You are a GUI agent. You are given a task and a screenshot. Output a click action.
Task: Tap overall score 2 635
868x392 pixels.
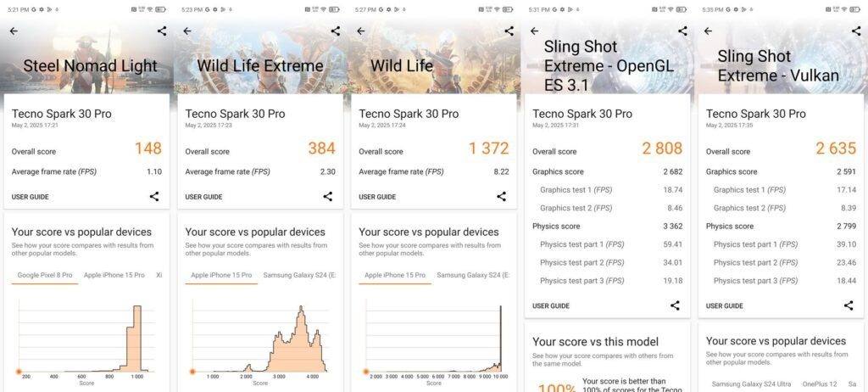[x=836, y=148]
